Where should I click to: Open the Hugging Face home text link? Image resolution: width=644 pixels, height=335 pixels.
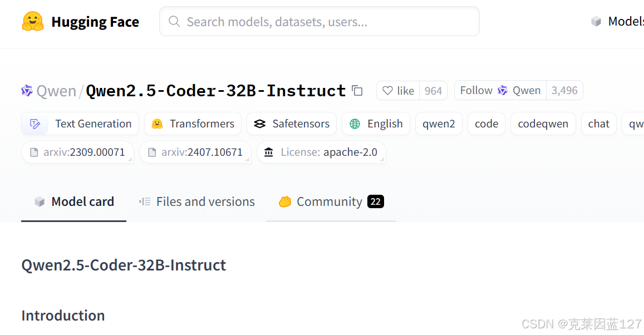click(x=95, y=22)
